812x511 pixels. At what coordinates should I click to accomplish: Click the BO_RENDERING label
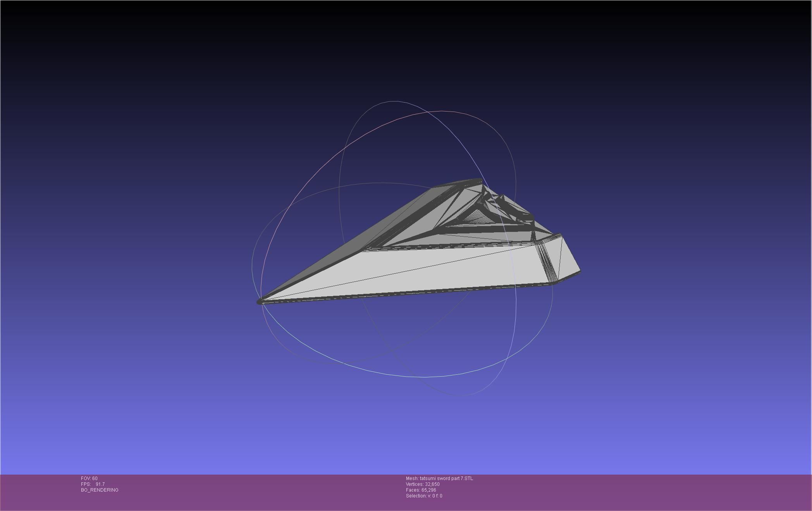(x=100, y=490)
